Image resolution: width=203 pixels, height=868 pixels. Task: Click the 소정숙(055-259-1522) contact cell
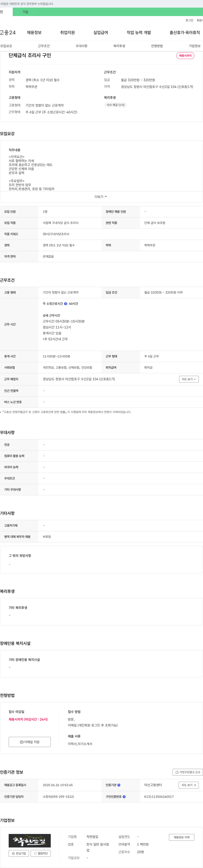tap(58, 797)
